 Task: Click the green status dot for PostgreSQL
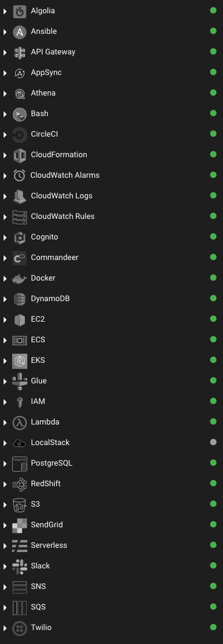click(213, 463)
